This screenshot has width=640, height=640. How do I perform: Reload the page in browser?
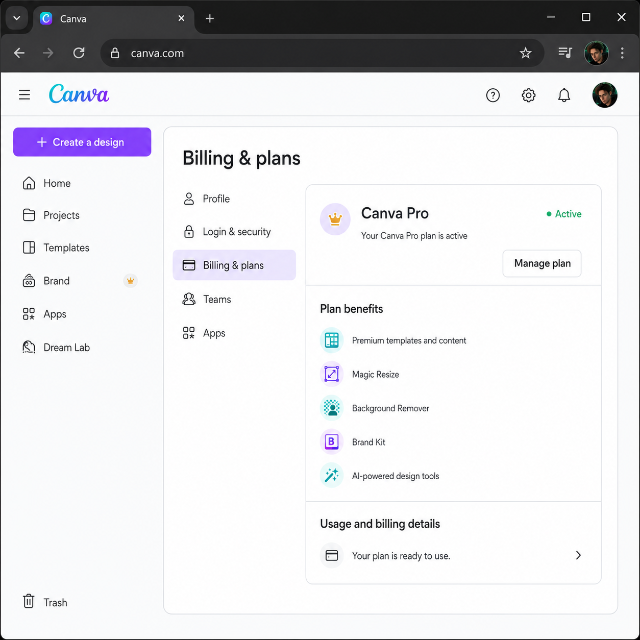(78, 53)
